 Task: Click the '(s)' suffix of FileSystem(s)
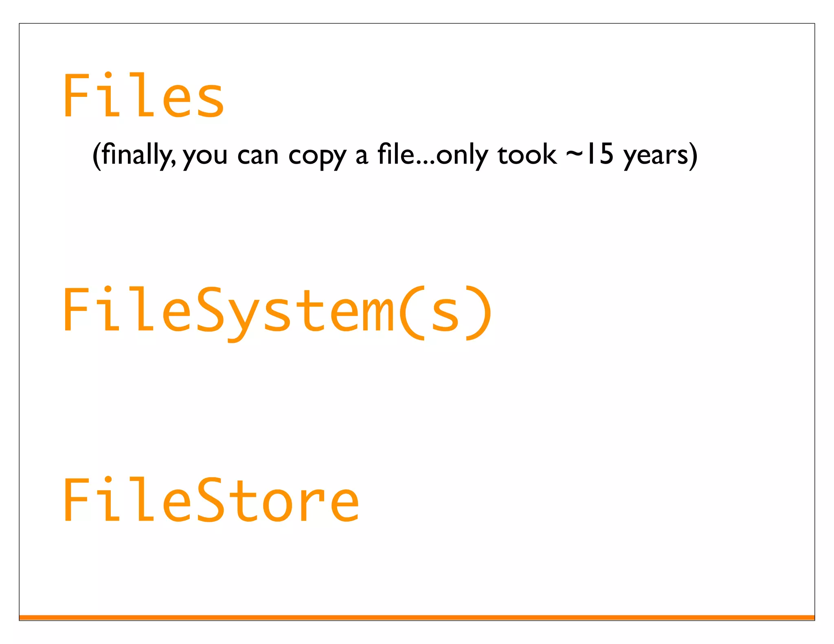pos(445,313)
